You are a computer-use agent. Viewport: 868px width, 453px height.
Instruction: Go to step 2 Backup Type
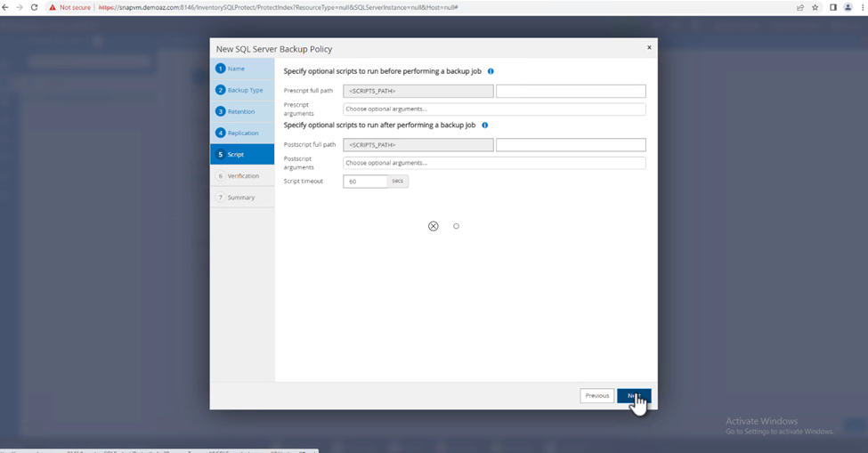coord(242,90)
